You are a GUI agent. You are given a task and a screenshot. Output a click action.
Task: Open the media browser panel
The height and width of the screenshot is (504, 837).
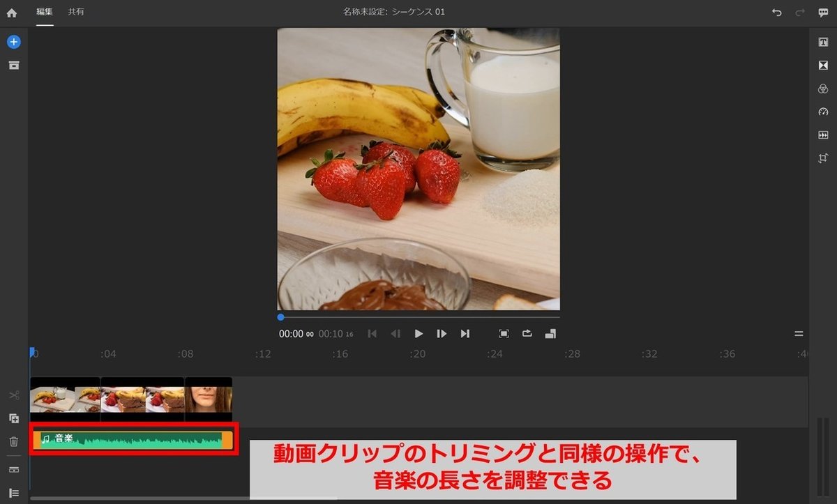tap(13, 65)
